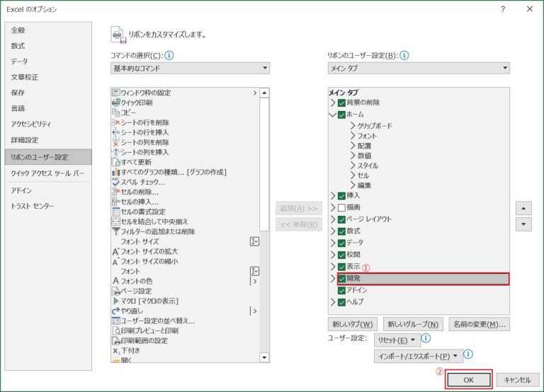
Task: Select the Macro (マクロの表示) command icon
Action: pos(115,301)
